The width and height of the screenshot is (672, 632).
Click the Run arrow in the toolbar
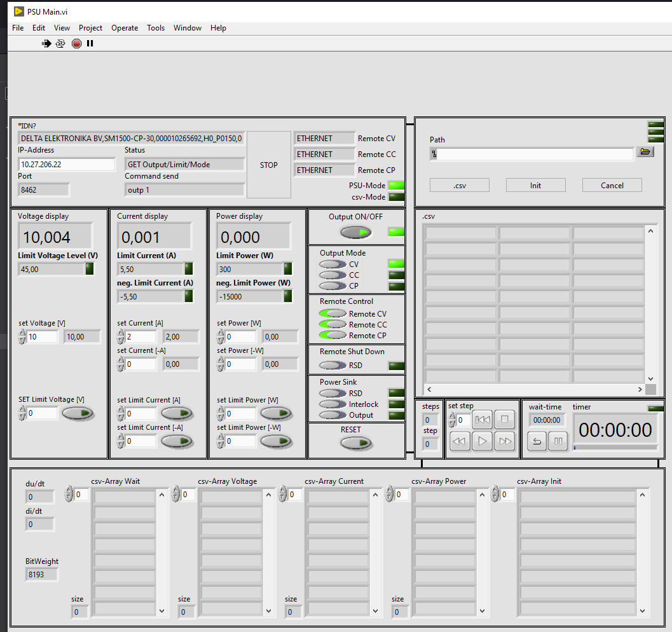click(46, 44)
